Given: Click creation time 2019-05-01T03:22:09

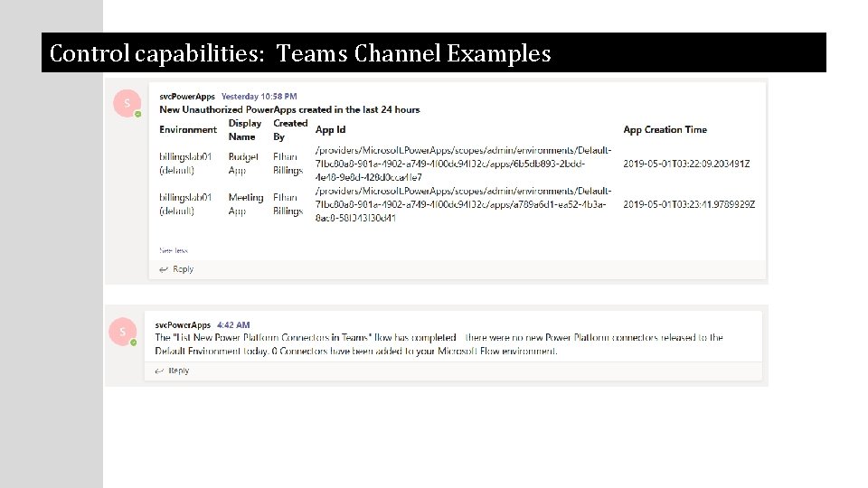Looking at the screenshot, I should coord(686,164).
